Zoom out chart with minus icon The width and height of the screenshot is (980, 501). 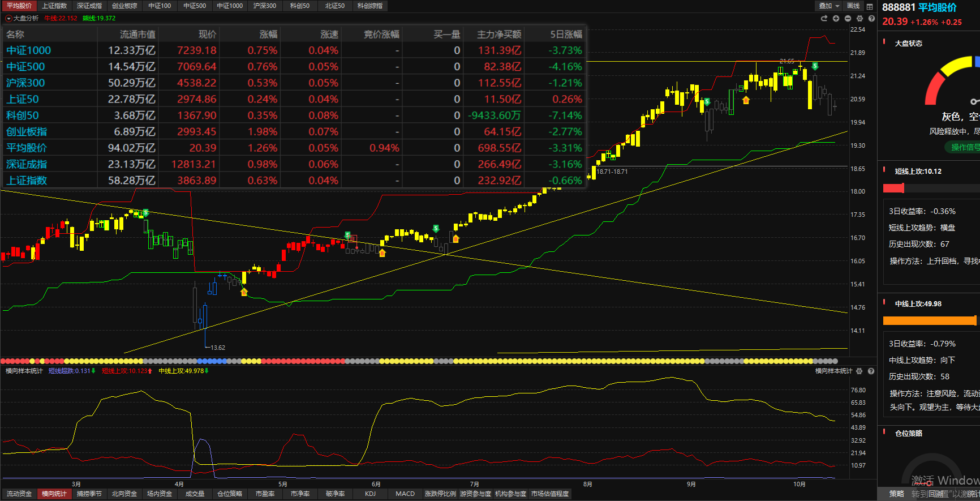(x=848, y=19)
